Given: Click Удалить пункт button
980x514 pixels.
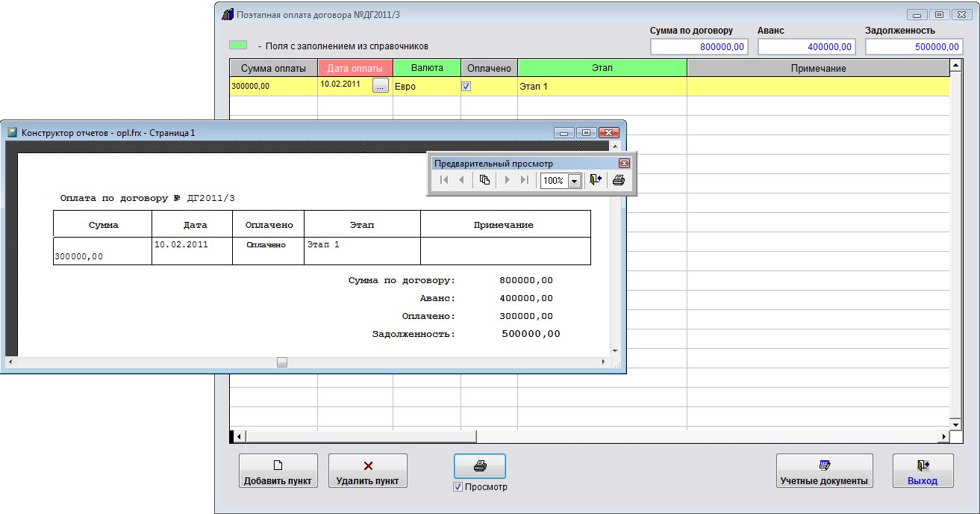Looking at the screenshot, I should 367,471.
